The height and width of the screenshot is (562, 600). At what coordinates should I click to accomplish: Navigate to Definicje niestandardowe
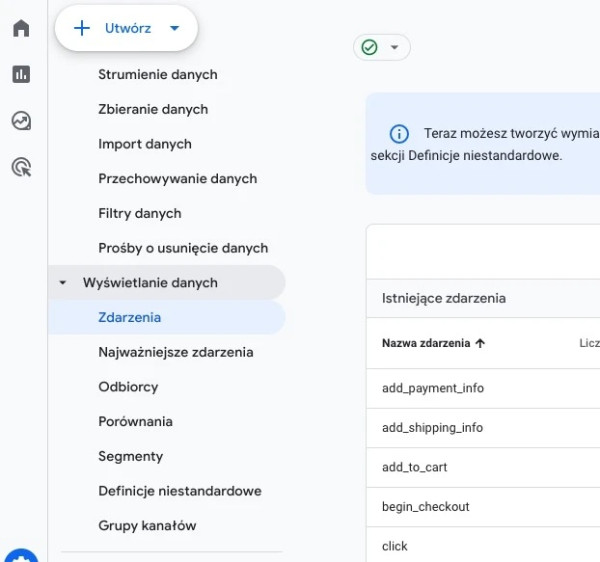click(179, 491)
